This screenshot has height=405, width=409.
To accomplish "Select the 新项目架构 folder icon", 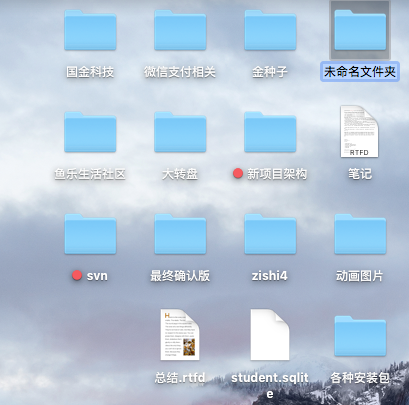I will [270, 132].
